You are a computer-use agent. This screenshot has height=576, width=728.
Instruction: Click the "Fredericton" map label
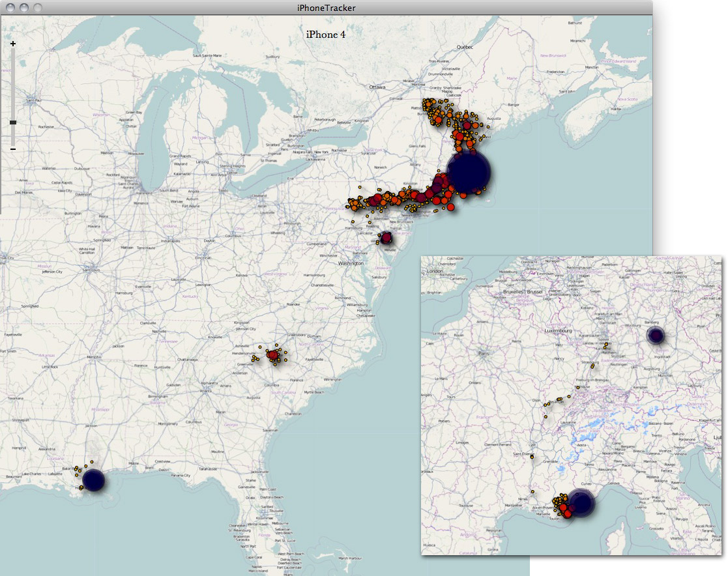pos(555,72)
